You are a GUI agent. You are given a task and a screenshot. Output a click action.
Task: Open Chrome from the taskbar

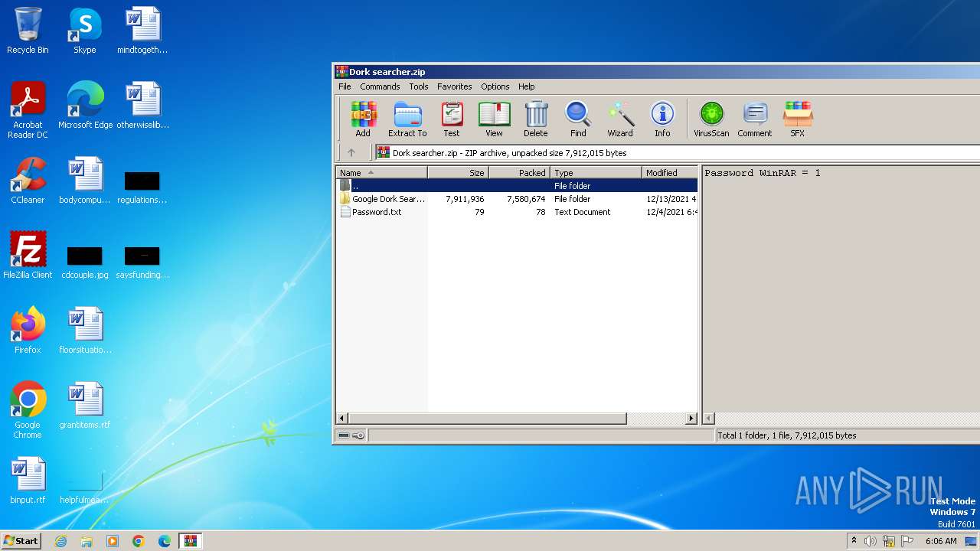click(139, 541)
